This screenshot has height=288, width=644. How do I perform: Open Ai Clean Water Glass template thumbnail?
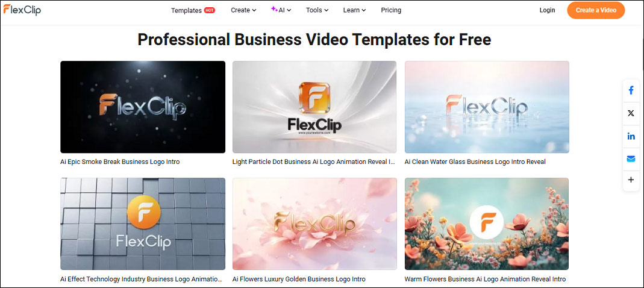[487, 107]
